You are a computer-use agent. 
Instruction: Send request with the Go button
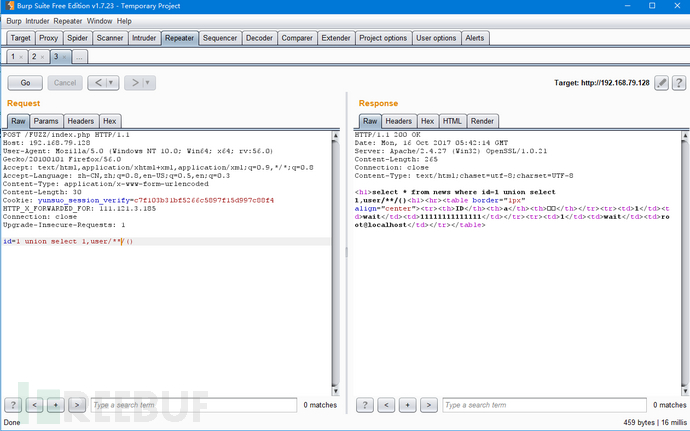25,83
